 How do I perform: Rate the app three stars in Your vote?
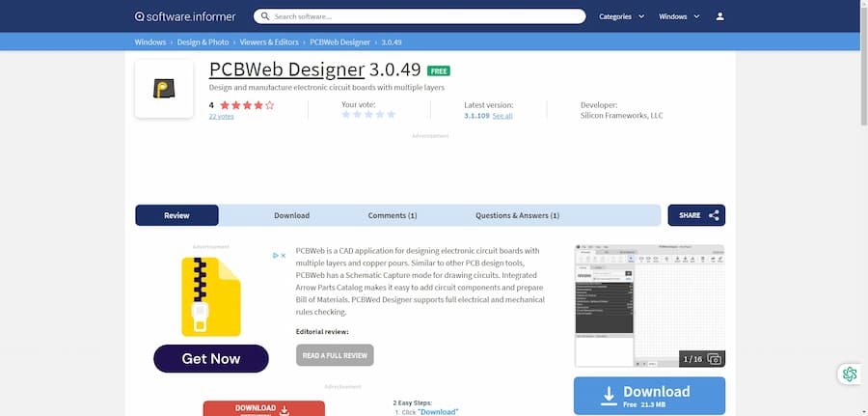click(x=368, y=114)
